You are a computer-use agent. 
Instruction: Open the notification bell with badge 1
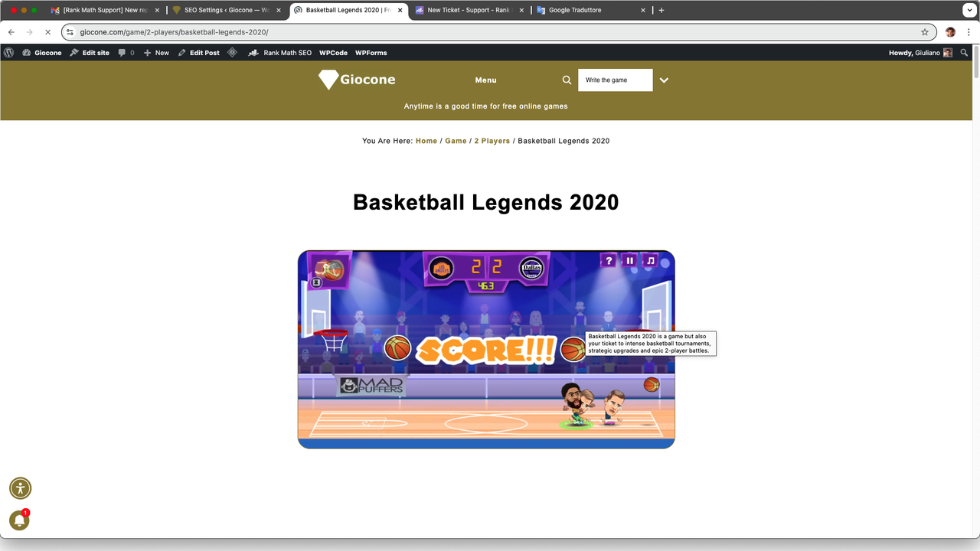[19, 521]
